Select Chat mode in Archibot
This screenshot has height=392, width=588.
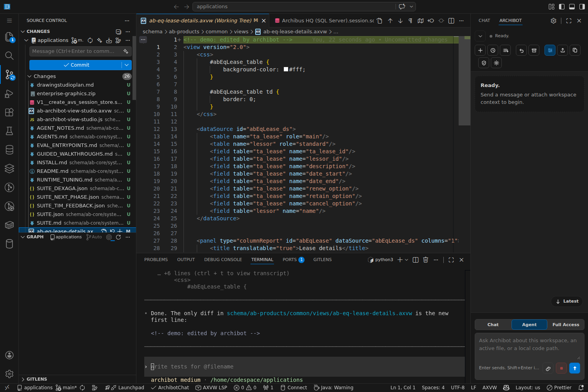pos(493,325)
